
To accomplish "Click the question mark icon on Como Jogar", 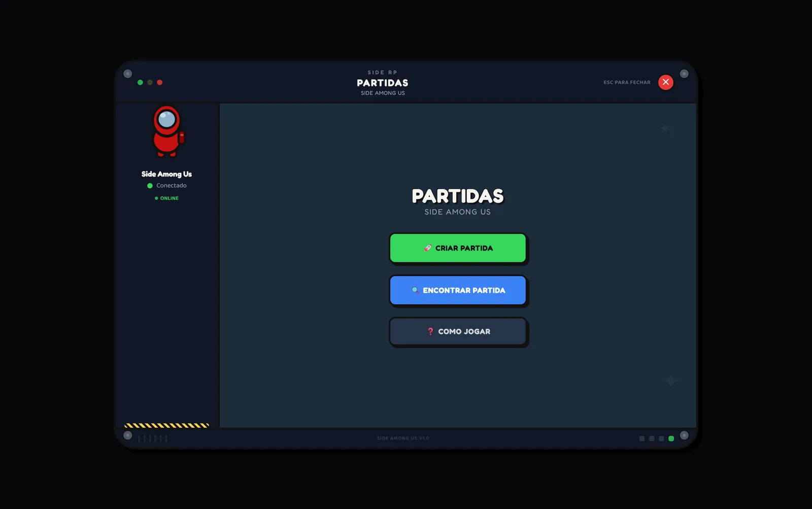I will pos(430,331).
